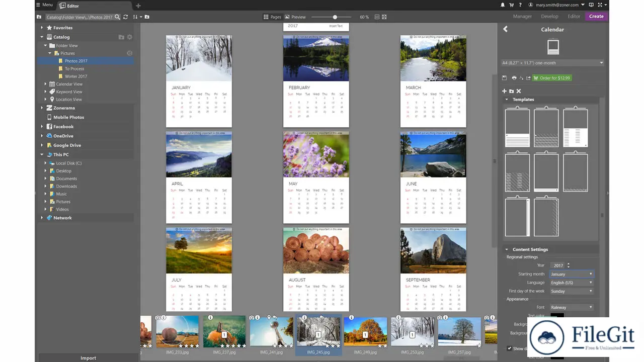This screenshot has width=644, height=362.
Task: Click the search icon in the path bar
Action: click(x=117, y=17)
